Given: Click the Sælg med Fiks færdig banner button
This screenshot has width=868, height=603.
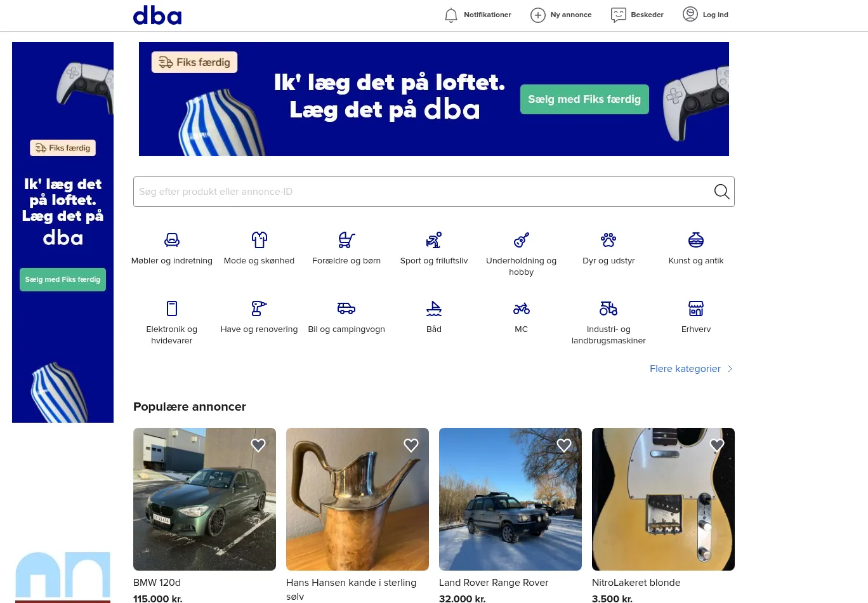Looking at the screenshot, I should click(584, 99).
